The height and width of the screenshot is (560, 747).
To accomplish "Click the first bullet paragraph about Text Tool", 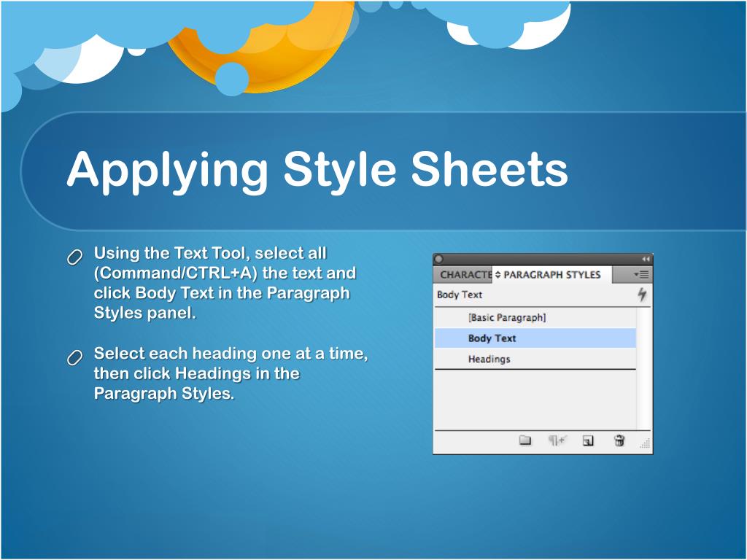I will (225, 283).
